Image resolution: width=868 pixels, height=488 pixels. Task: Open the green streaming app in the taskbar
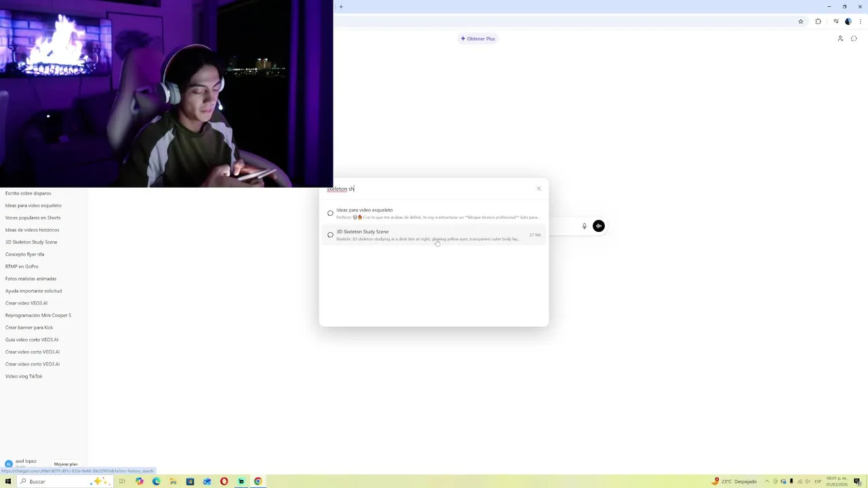pyautogui.click(x=241, y=481)
